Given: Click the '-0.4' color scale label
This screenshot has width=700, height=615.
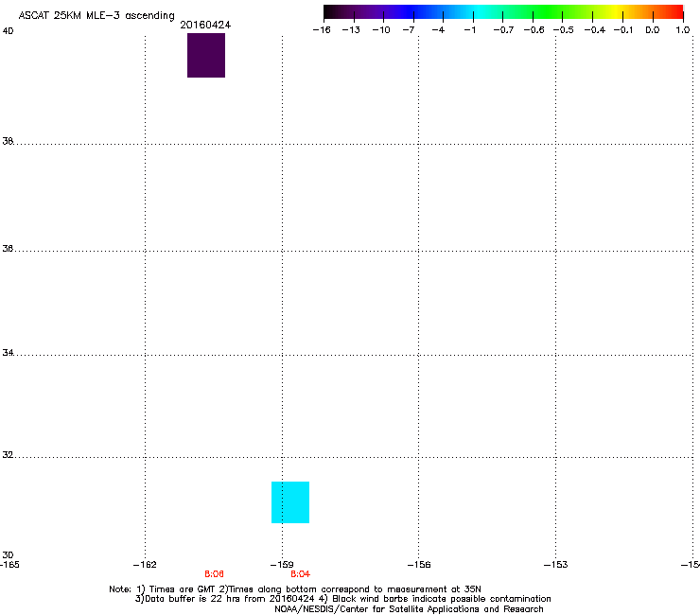Looking at the screenshot, I should click(595, 30).
